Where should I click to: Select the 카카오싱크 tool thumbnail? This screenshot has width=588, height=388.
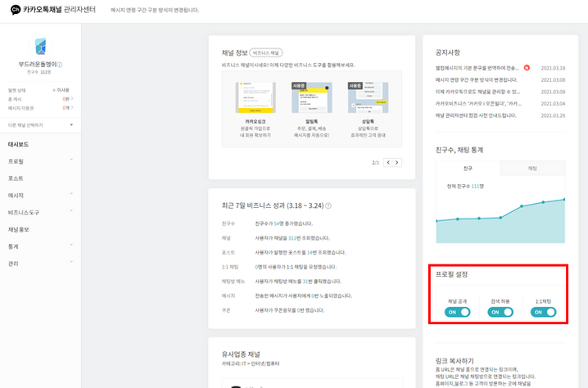256,97
